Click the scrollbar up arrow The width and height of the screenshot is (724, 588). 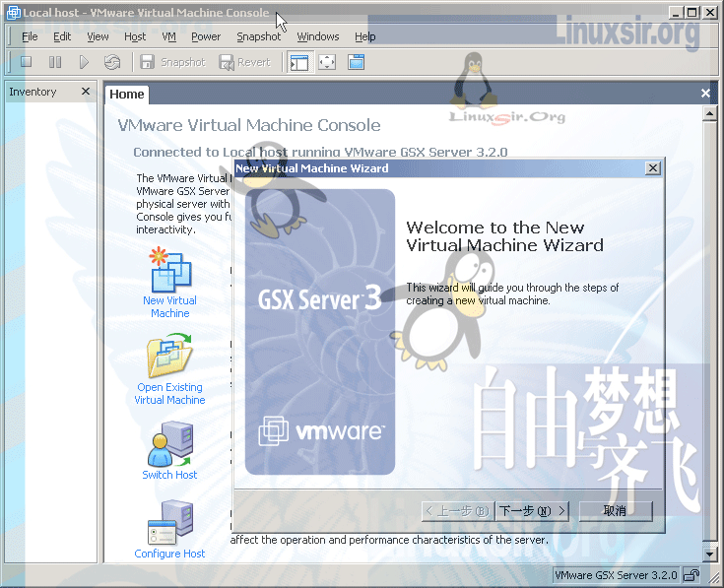pos(709,113)
